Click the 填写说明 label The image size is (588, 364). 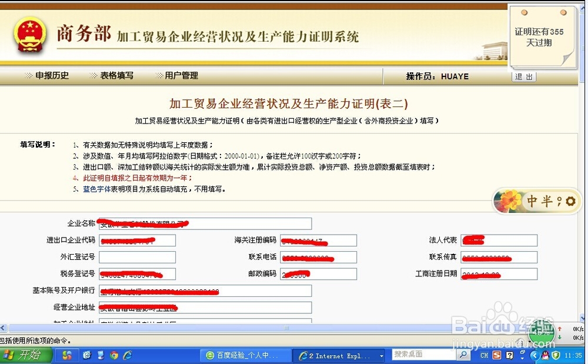click(x=38, y=144)
